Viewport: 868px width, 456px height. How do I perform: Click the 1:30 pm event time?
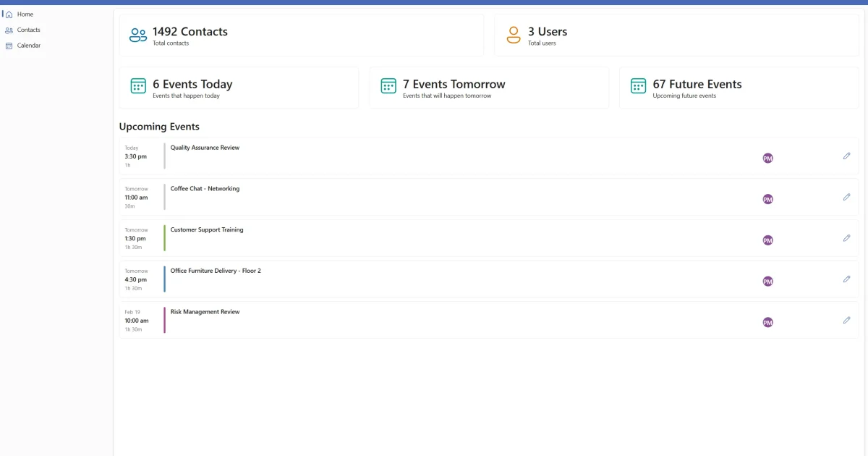(x=135, y=238)
